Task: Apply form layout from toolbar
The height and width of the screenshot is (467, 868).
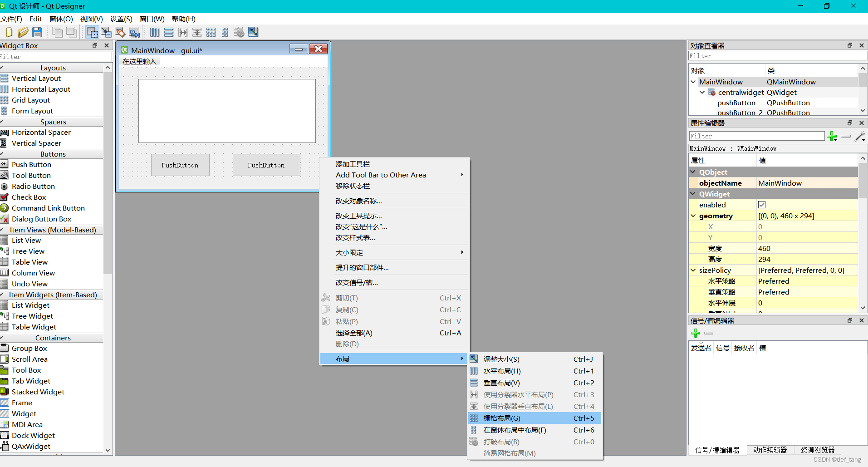Action: [225, 32]
